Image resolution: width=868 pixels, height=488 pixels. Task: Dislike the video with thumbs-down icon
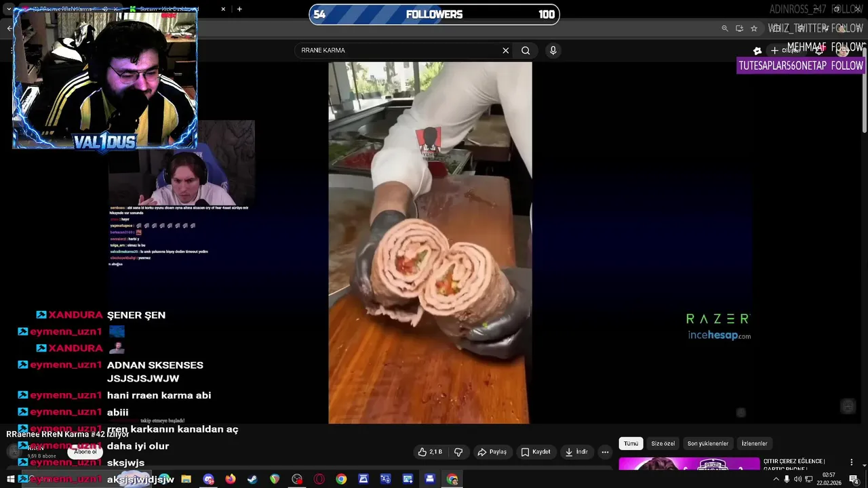click(x=458, y=452)
